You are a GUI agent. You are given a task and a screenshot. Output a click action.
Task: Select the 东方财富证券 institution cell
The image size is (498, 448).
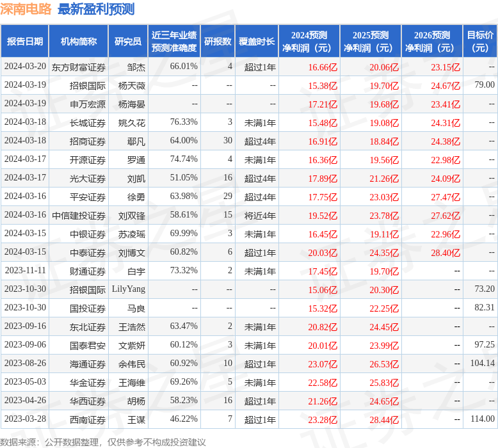[x=79, y=67]
